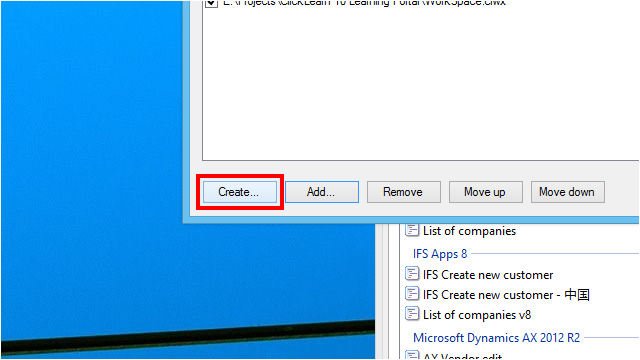This screenshot has height=360, width=640.
Task: Select the WorkSpace.clwx path entry text
Action: (x=364, y=3)
